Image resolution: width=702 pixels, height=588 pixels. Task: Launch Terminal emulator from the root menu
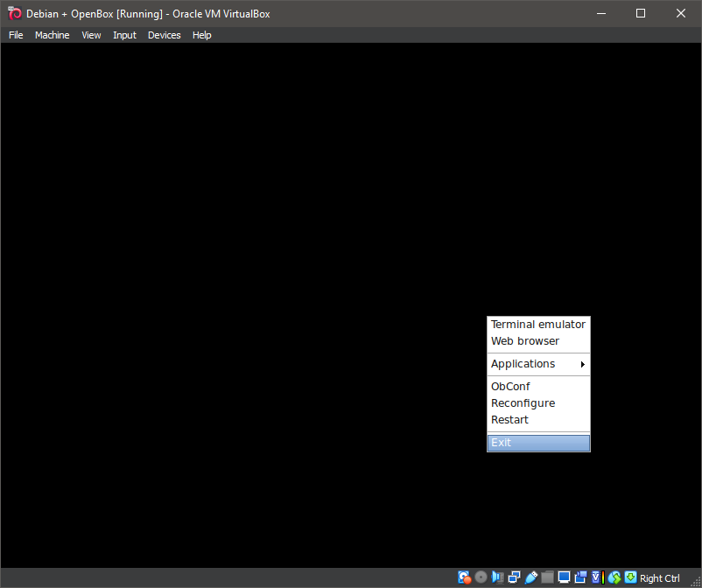click(537, 324)
